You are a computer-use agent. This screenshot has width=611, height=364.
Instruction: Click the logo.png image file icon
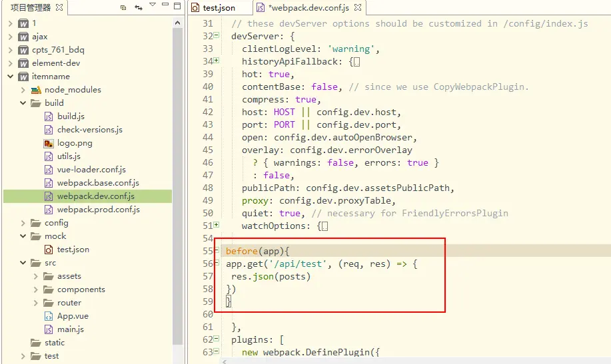(x=49, y=143)
